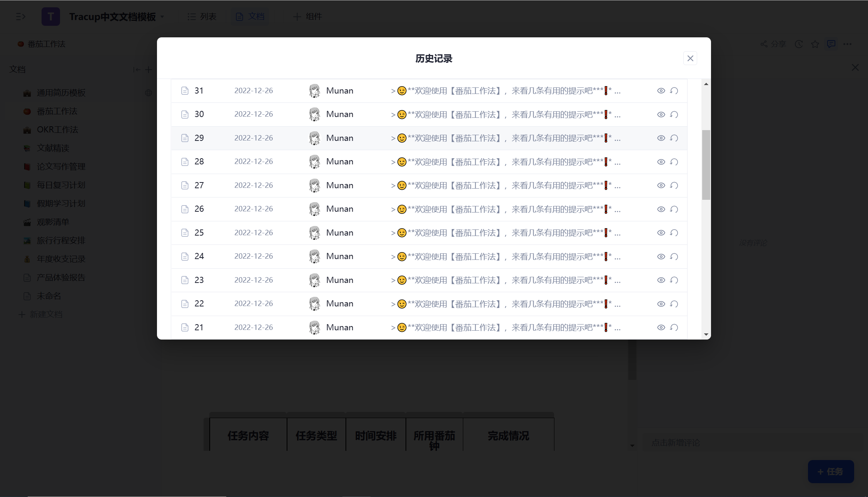Click the history list scrollbar thumb
This screenshot has width=868, height=497.
[706, 165]
